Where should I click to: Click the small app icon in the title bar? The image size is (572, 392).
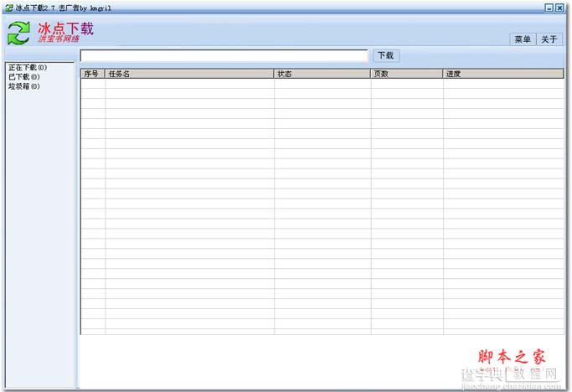coord(8,8)
